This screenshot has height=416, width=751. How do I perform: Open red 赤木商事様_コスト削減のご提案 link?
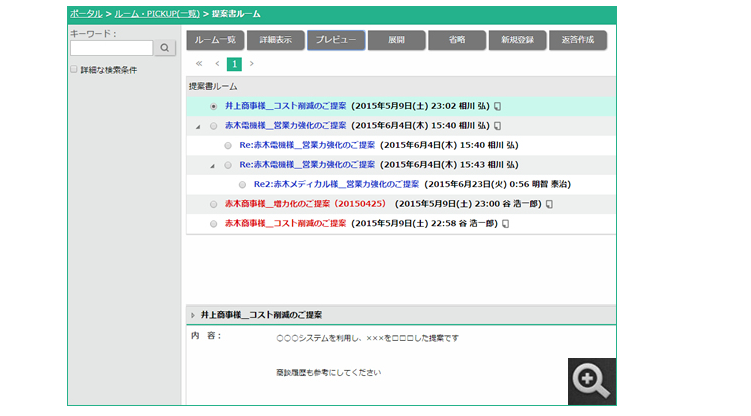pyautogui.click(x=285, y=223)
